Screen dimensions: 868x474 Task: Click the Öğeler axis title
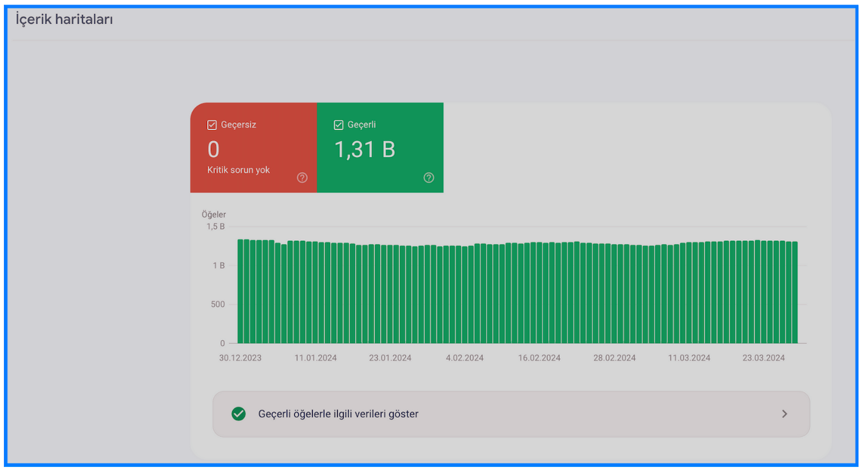point(213,215)
